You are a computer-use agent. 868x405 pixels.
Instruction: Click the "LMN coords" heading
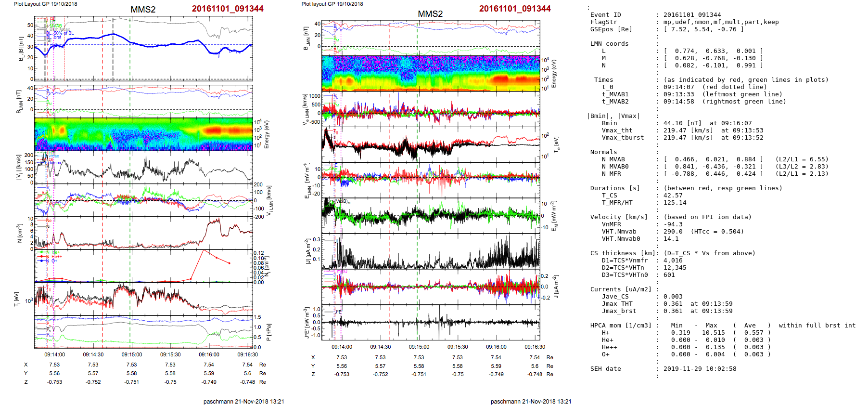(x=610, y=44)
